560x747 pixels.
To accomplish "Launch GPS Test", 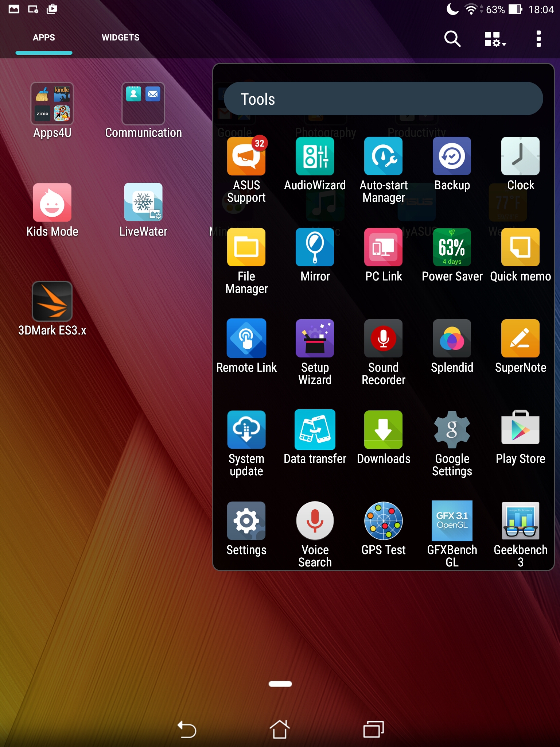I will [384, 521].
